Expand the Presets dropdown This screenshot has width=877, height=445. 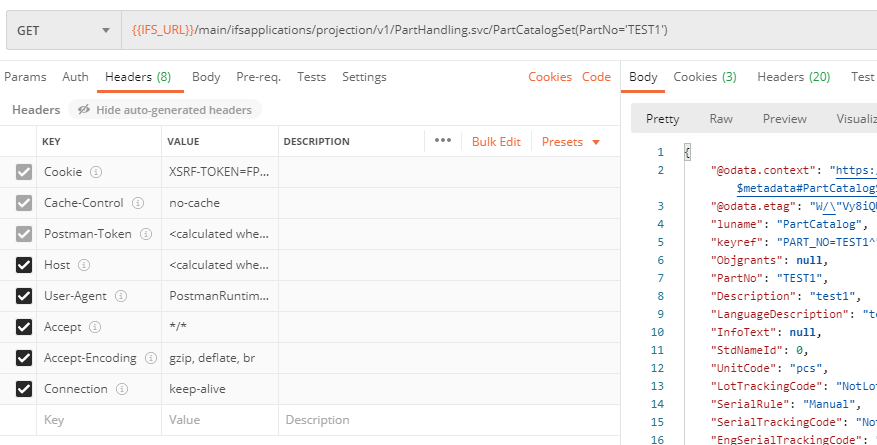[x=570, y=142]
